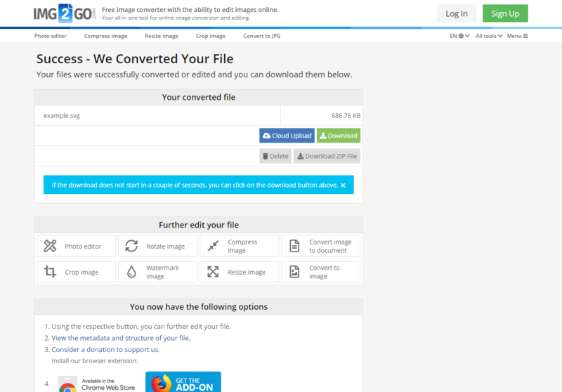Click the Cloud Upload button
The width and height of the screenshot is (562, 392).
[287, 136]
